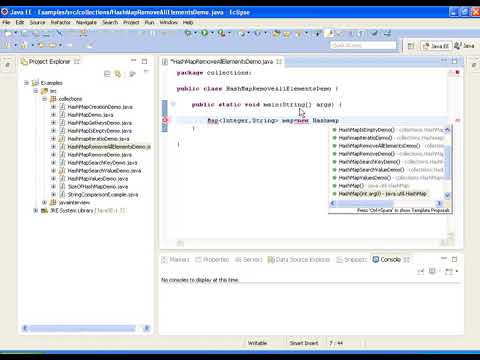Open the Project menu
The height and width of the screenshot is (360, 480).
[x=131, y=22]
